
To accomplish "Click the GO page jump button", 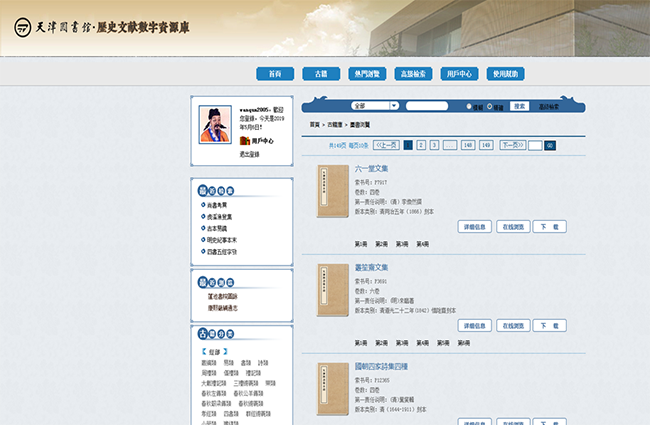I will (550, 146).
